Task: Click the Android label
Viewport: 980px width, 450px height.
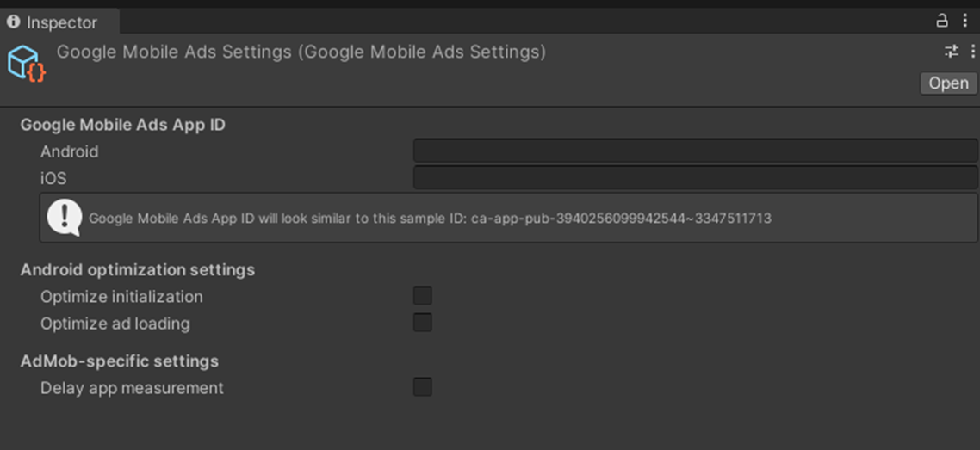Action: coord(70,151)
